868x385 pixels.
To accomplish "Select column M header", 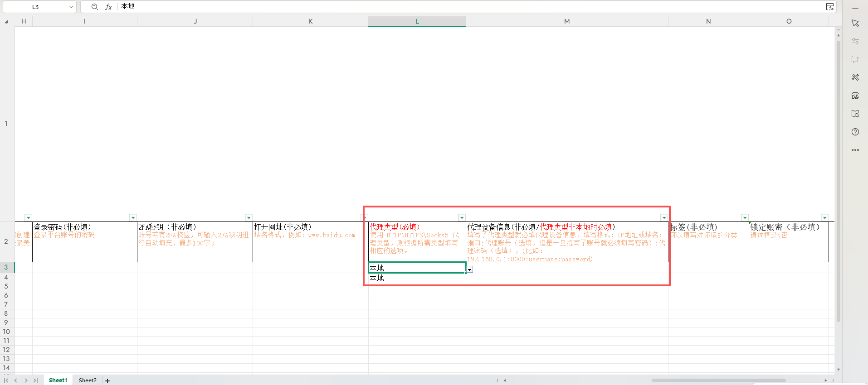I will (x=567, y=21).
